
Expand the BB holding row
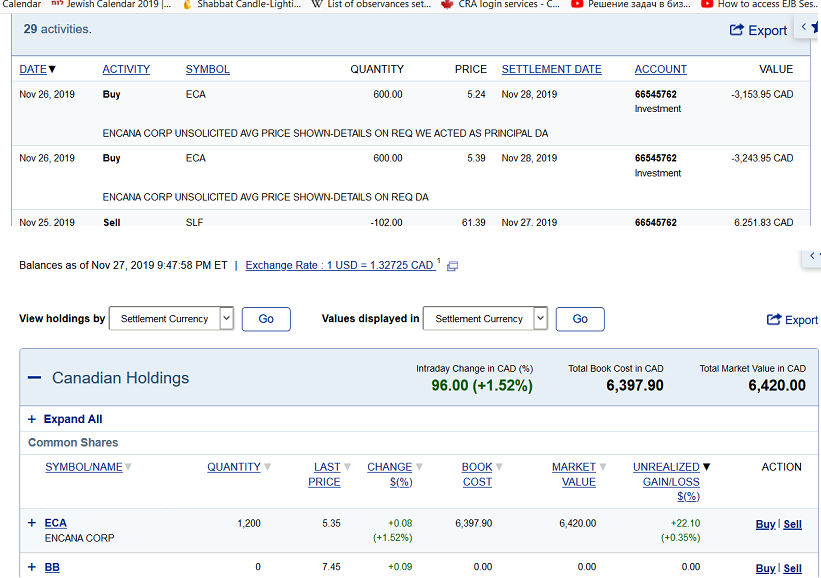(32, 568)
